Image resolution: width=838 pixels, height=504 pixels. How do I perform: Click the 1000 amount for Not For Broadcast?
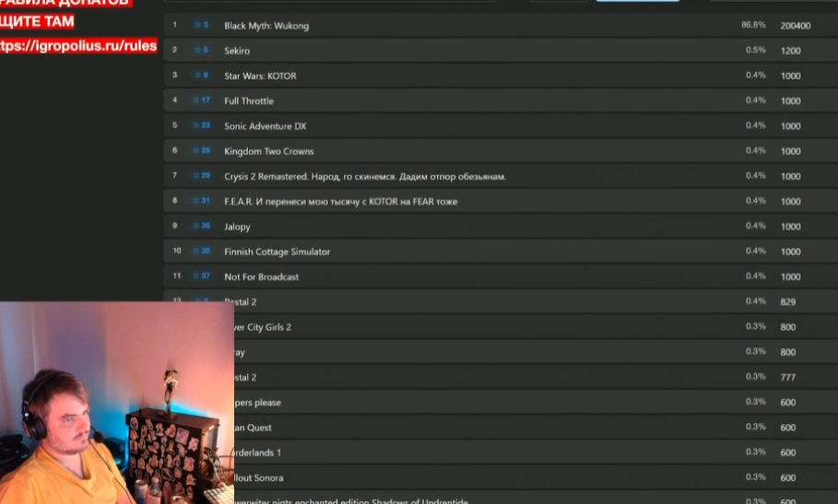pyautogui.click(x=790, y=276)
